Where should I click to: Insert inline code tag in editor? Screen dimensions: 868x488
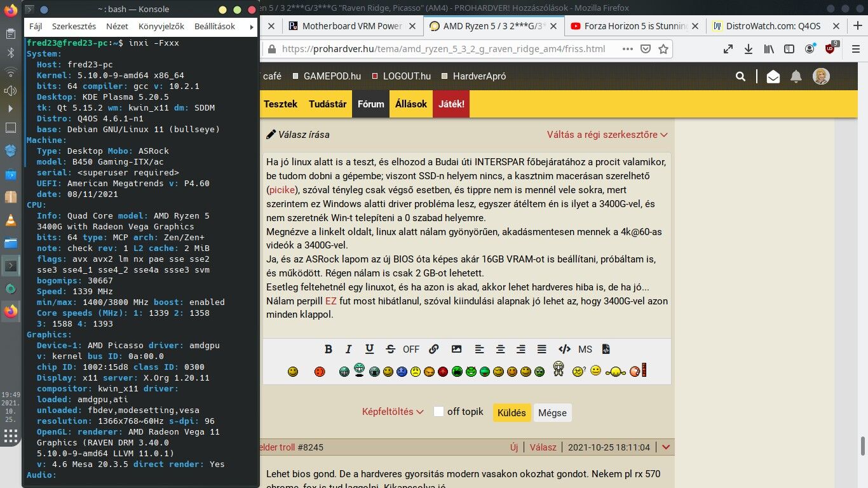564,349
